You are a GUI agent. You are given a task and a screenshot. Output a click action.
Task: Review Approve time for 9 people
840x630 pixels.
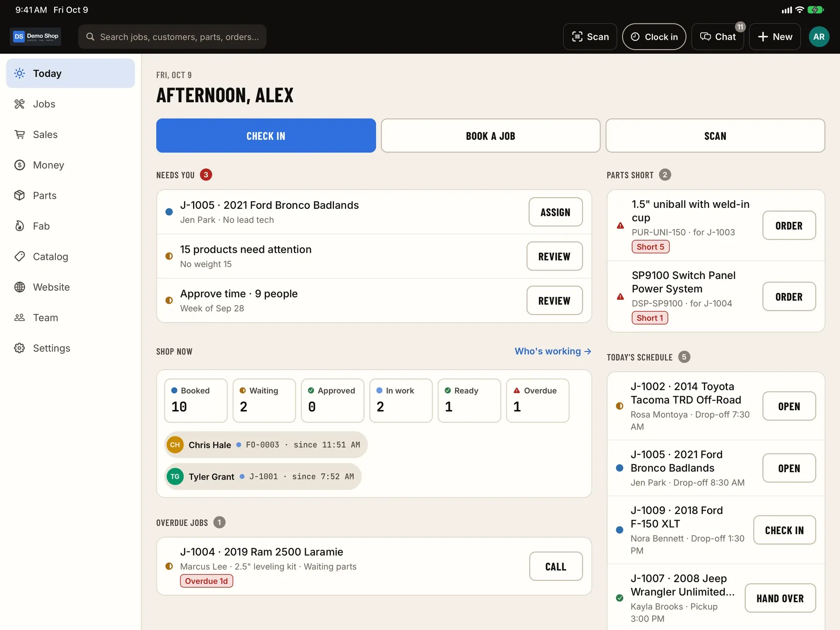[x=554, y=301]
